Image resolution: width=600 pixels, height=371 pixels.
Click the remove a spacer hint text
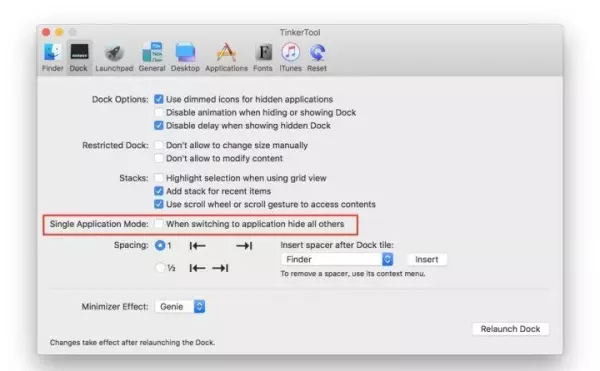tap(352, 273)
